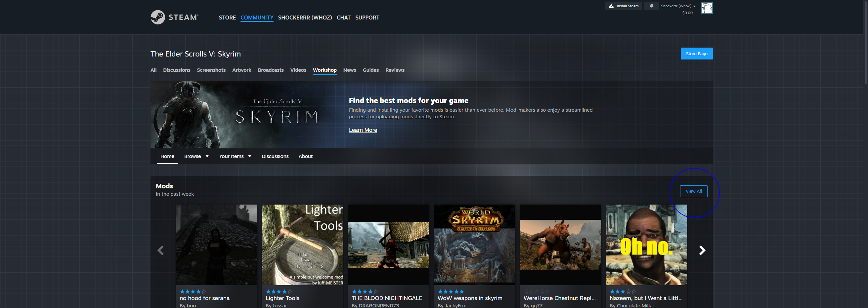Expand the Shockerrr (WhoZ) account dropdown
Image resolution: width=868 pixels, height=308 pixels.
click(x=678, y=6)
